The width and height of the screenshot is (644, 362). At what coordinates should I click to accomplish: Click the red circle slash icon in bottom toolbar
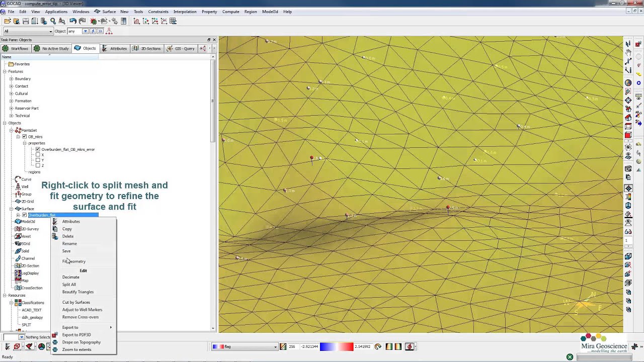coord(410,346)
